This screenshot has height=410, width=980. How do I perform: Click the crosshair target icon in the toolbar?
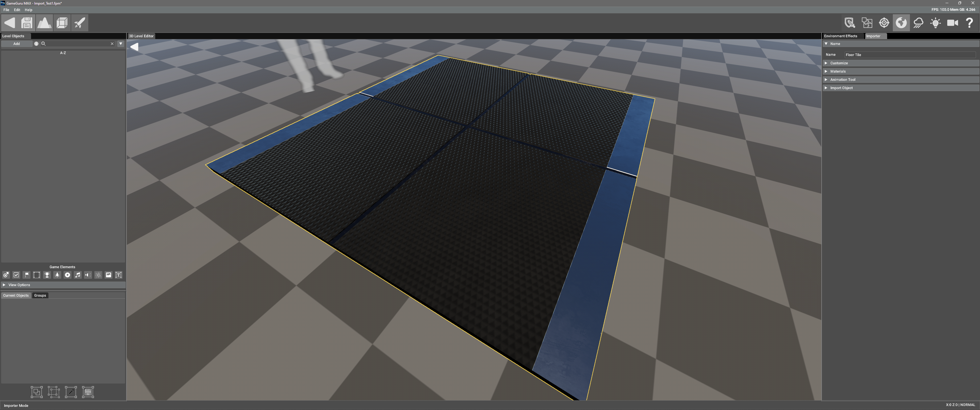[x=884, y=23]
